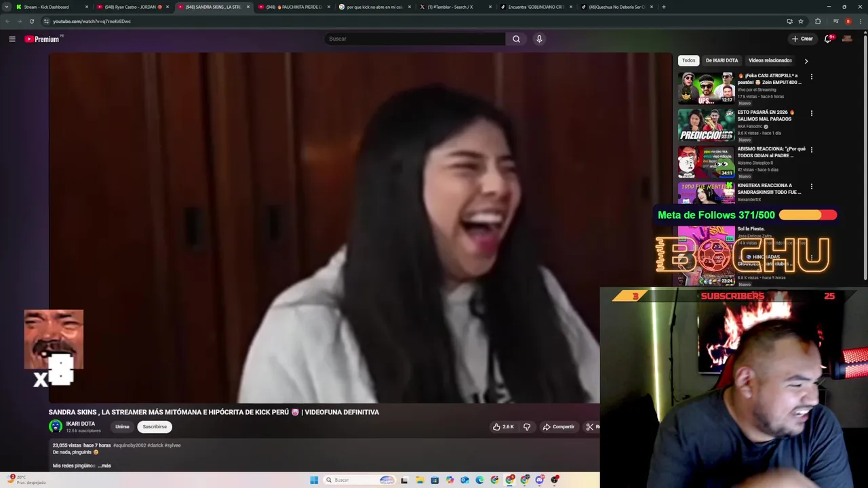Open KINGTEKA REACCIONA A SANDRASKINS title
The height and width of the screenshot is (488, 868).
click(769, 188)
